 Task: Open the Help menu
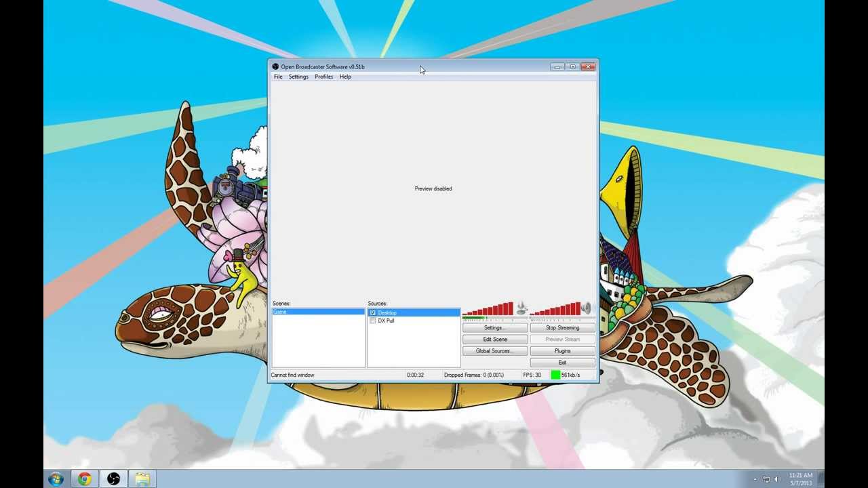(345, 77)
